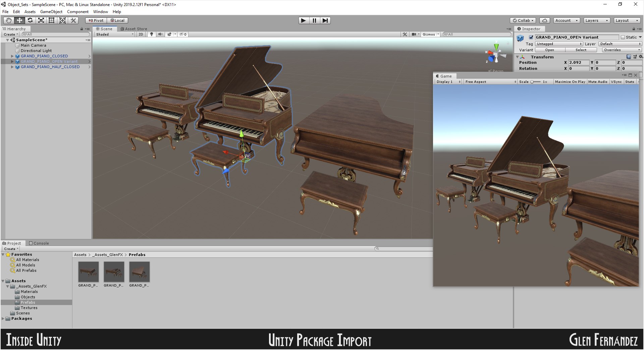The height and width of the screenshot is (350, 644).
Task: Select the Scale tool
Action: point(41,20)
